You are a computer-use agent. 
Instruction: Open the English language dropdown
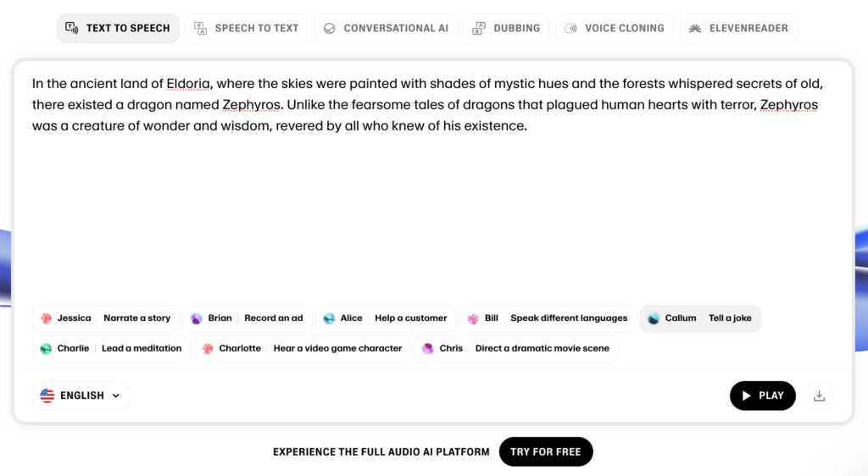tap(81, 396)
